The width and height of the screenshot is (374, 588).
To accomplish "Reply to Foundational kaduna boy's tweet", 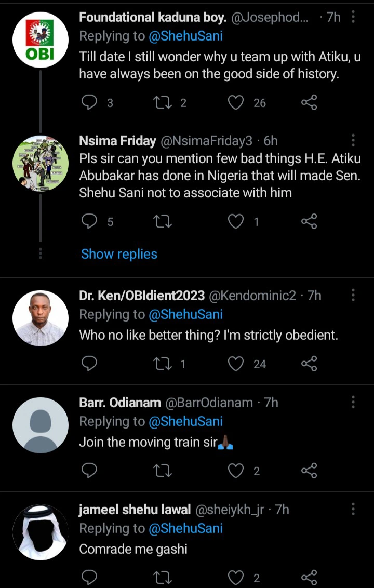I will coord(90,103).
